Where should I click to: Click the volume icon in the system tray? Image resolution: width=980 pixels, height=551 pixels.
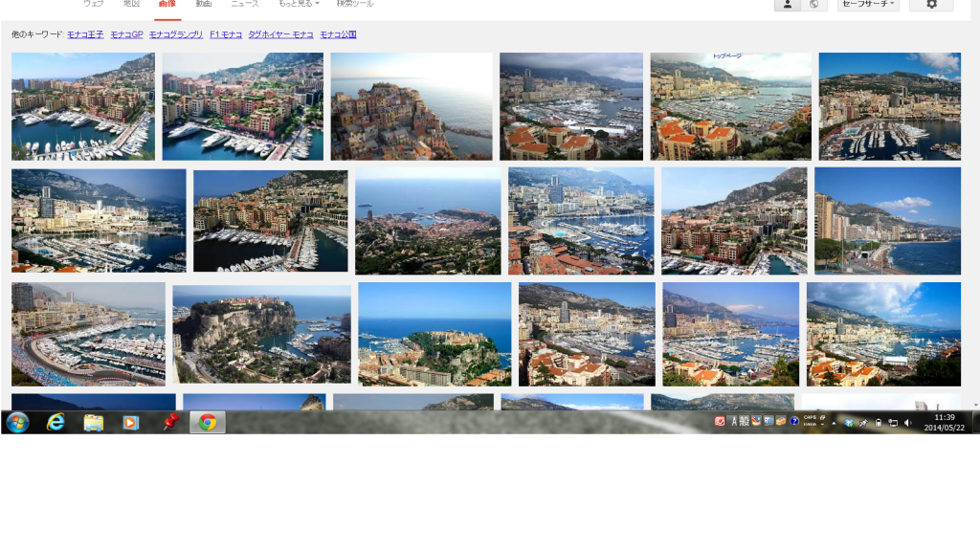908,422
